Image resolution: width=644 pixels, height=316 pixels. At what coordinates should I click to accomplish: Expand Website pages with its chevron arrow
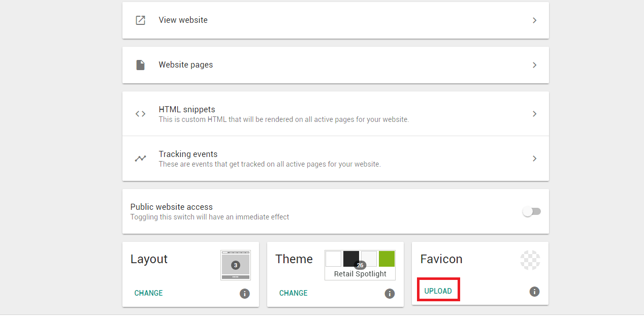click(x=534, y=65)
